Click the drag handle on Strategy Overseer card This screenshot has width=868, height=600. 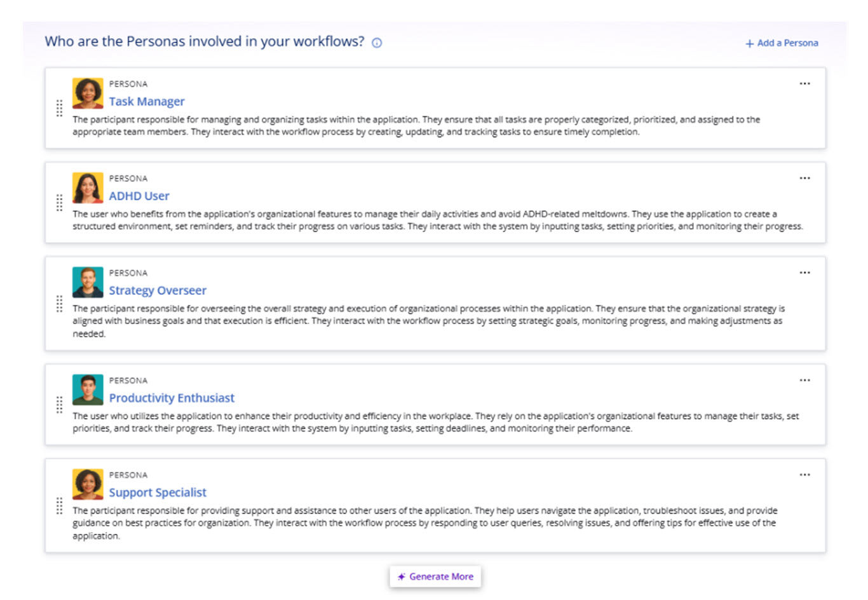click(59, 304)
